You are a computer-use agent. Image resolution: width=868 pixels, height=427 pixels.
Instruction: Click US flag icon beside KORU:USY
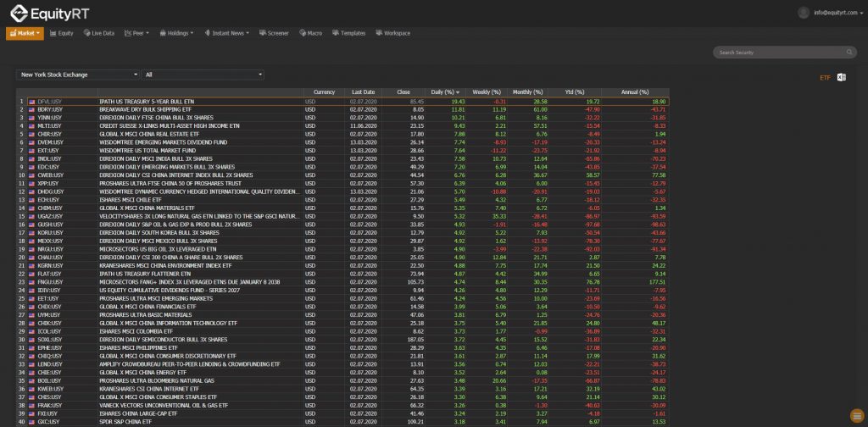click(31, 233)
